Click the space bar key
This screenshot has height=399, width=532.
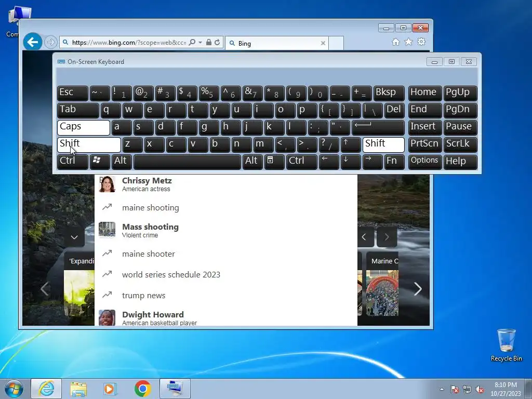187,162
